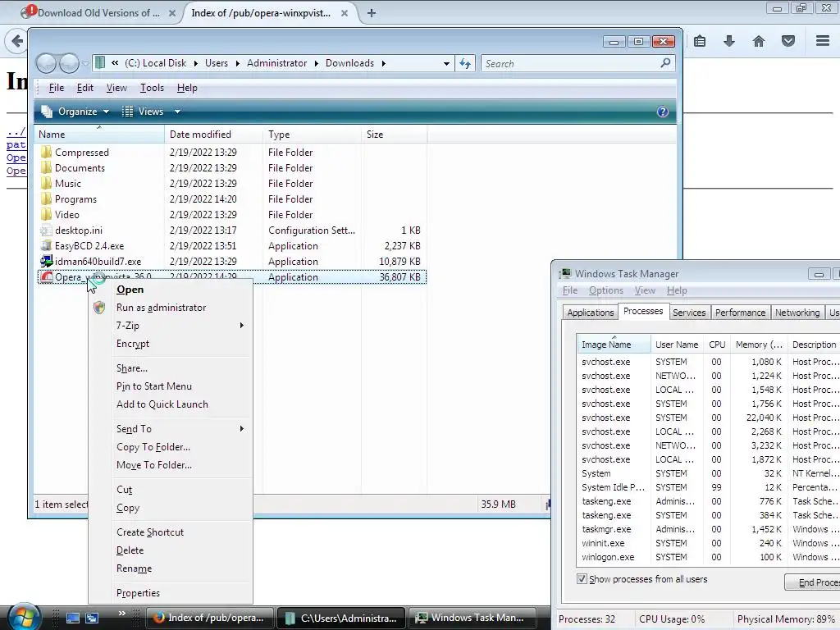Click Explorer refresh arrows button

pos(465,64)
